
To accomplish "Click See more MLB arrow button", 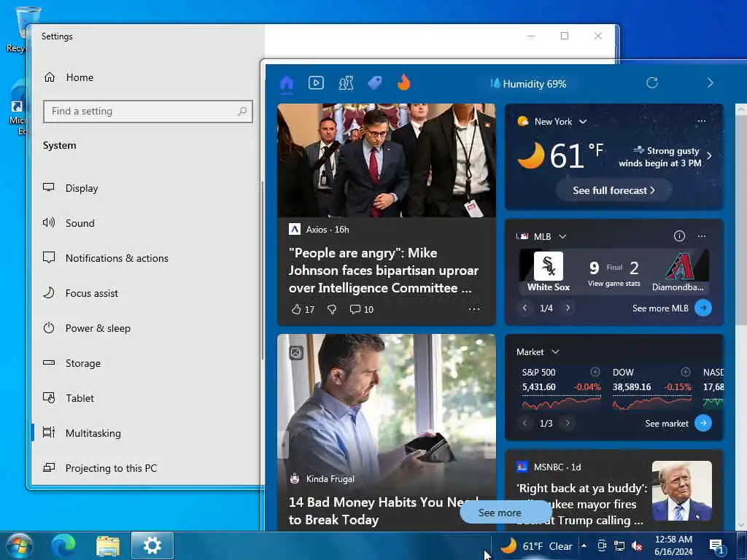I will click(703, 308).
